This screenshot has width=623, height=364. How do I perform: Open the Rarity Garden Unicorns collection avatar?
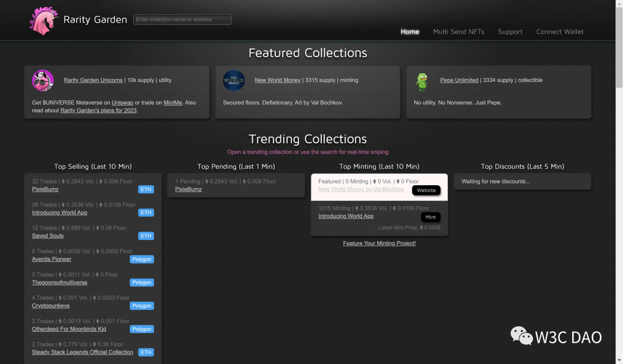(43, 81)
